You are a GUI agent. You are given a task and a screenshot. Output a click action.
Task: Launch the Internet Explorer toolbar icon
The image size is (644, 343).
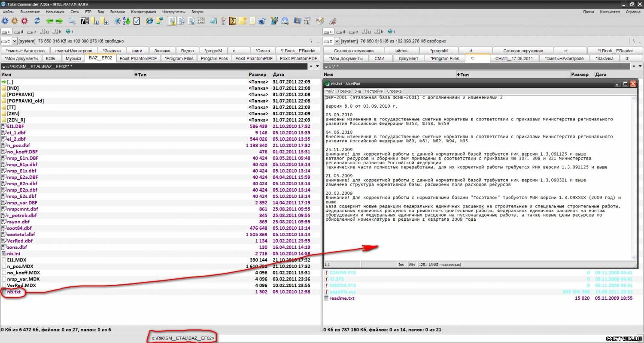click(x=149, y=21)
